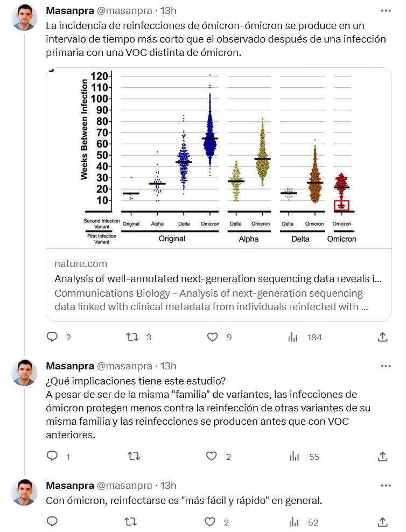Screen dimensions: 406x532
Task: Like the last tweet about reinfecting easily
Action: tap(213, 522)
